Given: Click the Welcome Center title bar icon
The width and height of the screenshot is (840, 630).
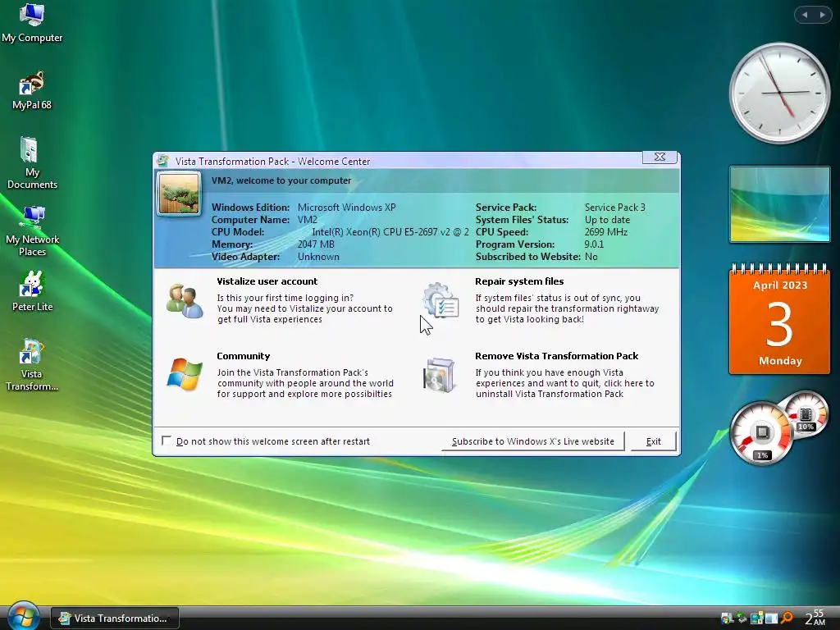Looking at the screenshot, I should click(163, 161).
